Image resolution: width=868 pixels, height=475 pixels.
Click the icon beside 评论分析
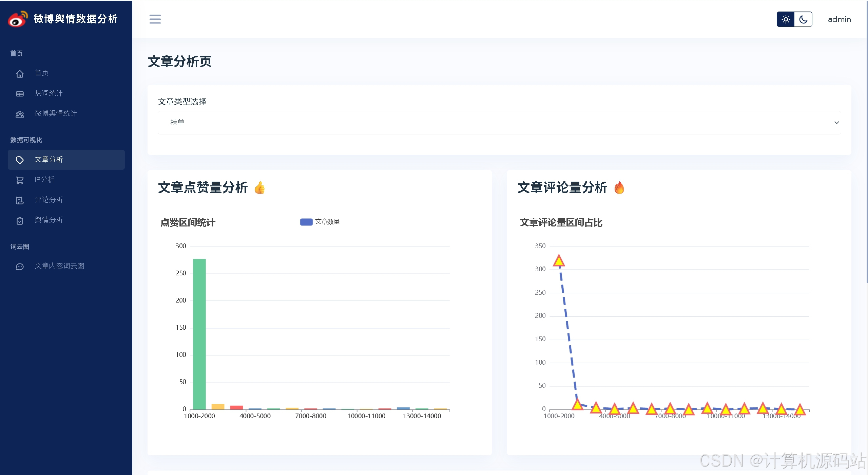coord(20,200)
